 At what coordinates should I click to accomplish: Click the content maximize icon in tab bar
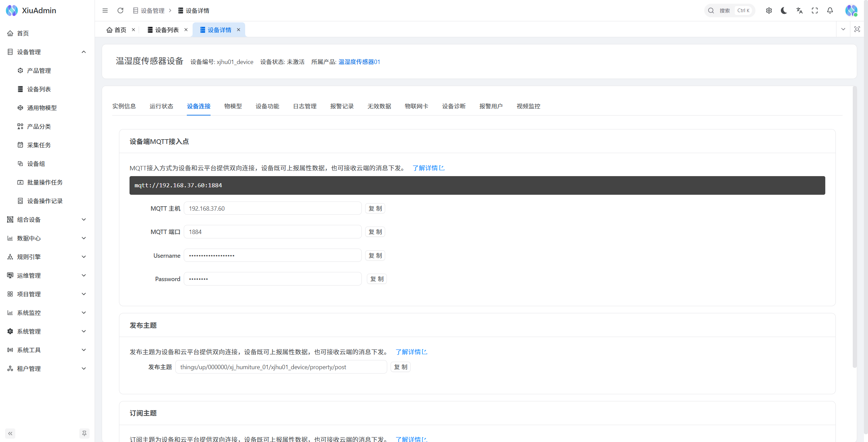857,29
